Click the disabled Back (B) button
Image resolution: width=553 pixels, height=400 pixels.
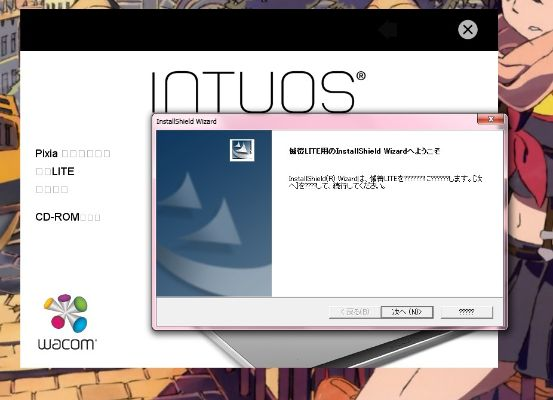pyautogui.click(x=355, y=312)
